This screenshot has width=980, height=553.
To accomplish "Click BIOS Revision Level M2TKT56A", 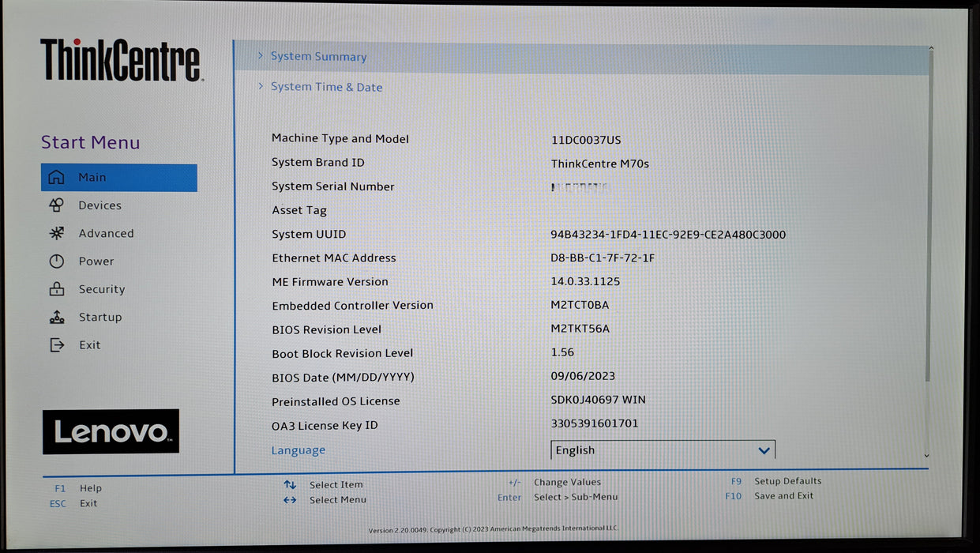I will coord(580,329).
